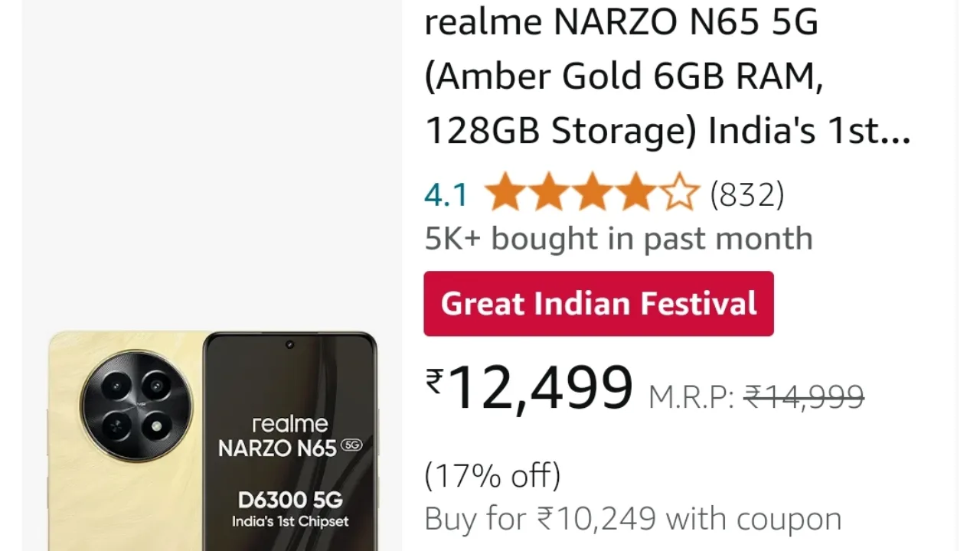Click the second orange rating star
Viewport: 980px width, 551px height.
click(549, 192)
